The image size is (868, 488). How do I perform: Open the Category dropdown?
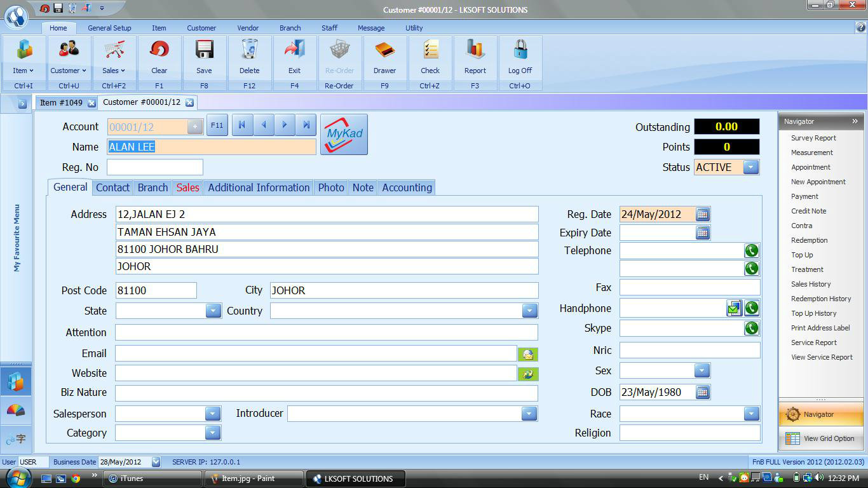pos(213,433)
